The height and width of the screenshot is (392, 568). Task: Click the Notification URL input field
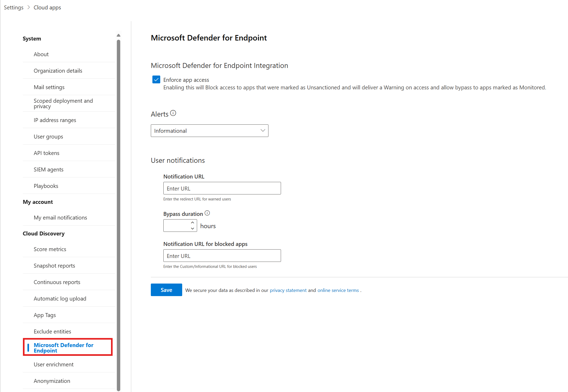(222, 188)
